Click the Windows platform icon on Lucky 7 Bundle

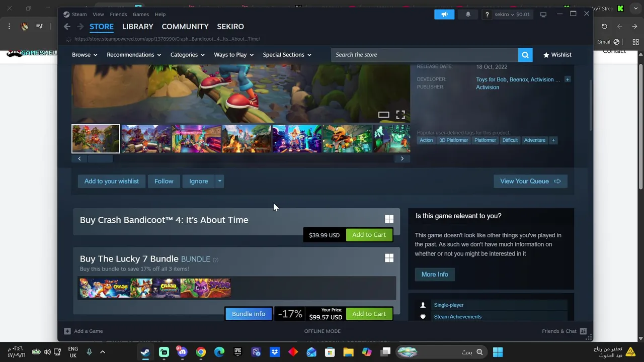(x=389, y=258)
